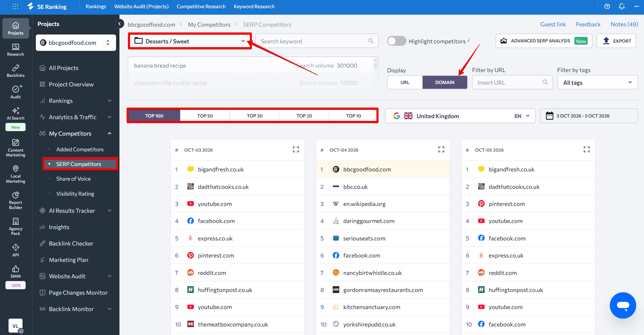Screen dimensions: 644x335
Task: Open the Backlinks sidebar icon
Action: point(16,71)
